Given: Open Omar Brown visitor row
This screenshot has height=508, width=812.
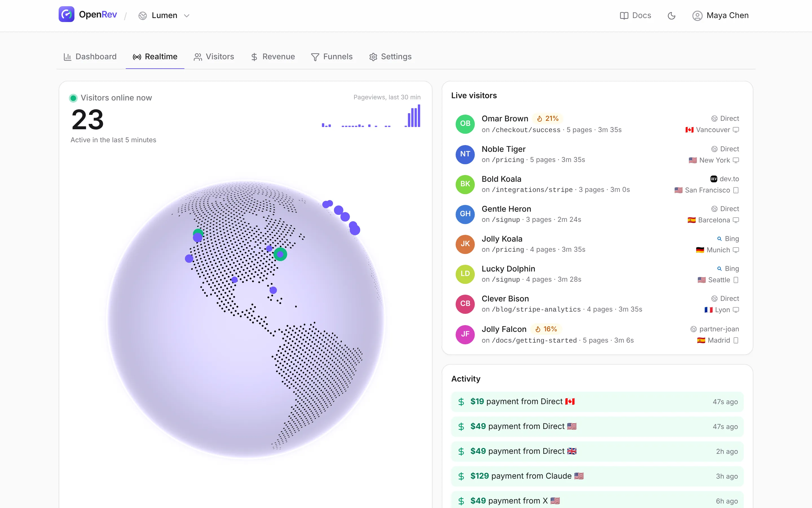Looking at the screenshot, I should (597, 124).
